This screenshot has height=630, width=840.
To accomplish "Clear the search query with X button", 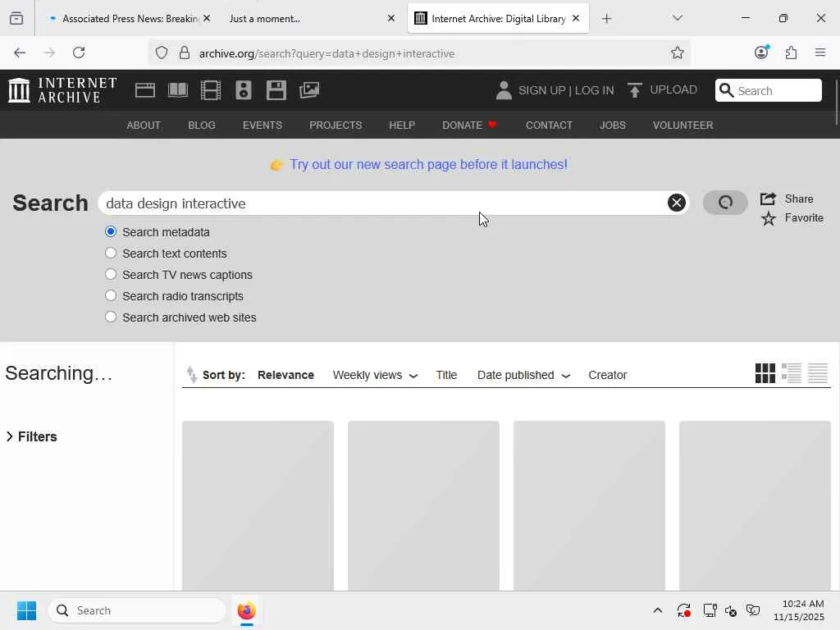I will coord(677,203).
